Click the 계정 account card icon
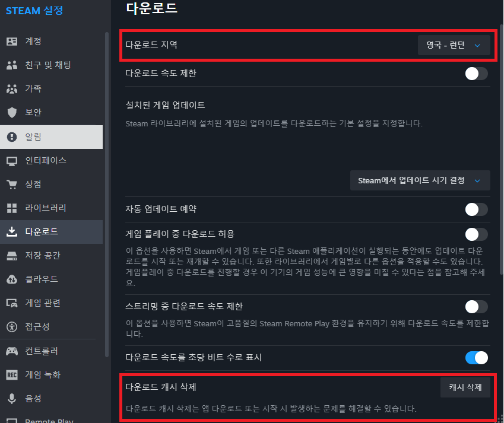Viewport: 504px width, 423px height. coord(12,41)
